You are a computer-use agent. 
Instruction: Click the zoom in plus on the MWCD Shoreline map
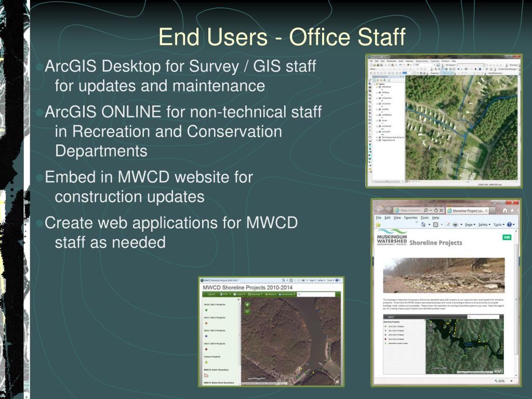[x=247, y=304]
